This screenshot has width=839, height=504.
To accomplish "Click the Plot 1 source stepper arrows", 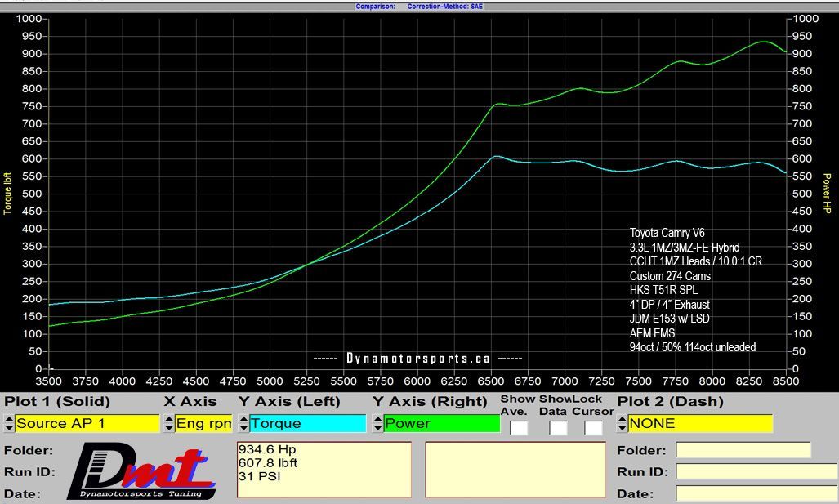I will click(x=9, y=423).
